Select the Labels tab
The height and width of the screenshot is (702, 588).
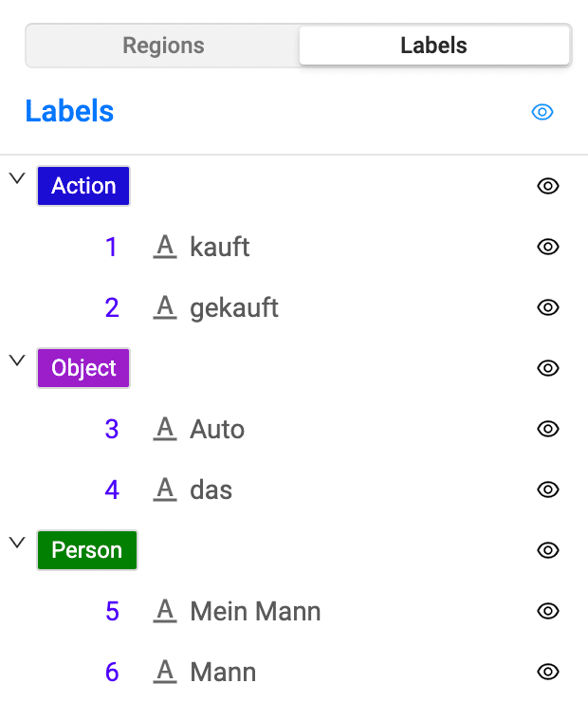pos(434,46)
